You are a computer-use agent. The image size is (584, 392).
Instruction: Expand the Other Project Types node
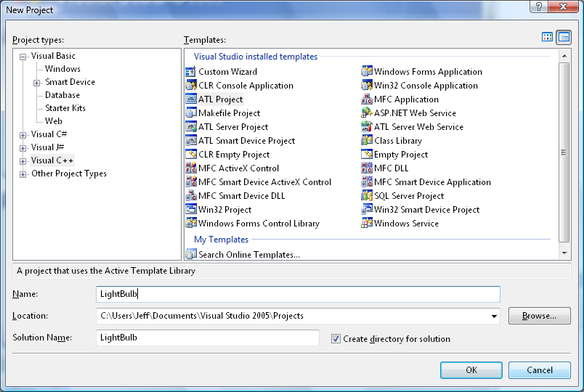coord(23,174)
